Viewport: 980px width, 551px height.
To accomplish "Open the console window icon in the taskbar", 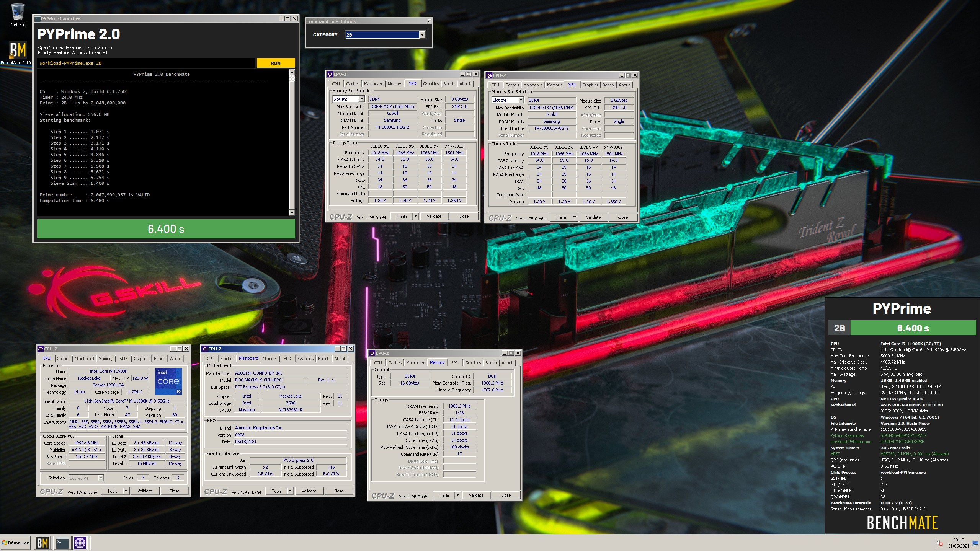I will pyautogui.click(x=62, y=543).
